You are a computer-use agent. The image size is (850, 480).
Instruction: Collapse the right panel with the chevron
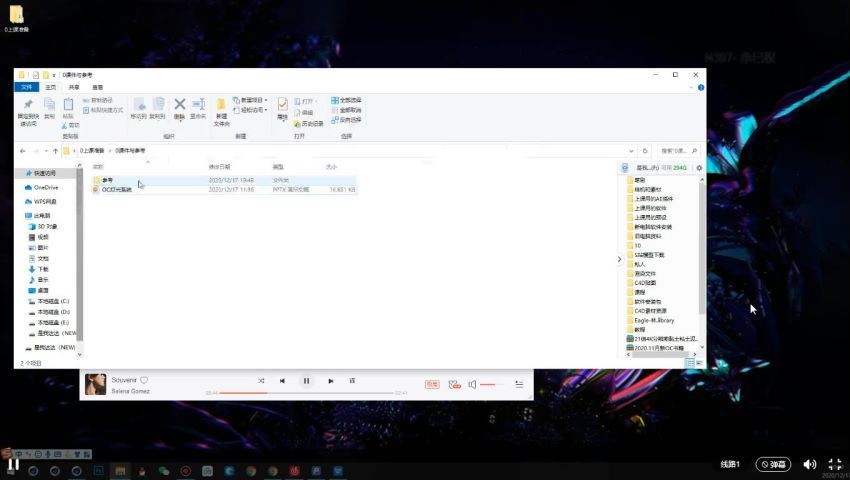(x=619, y=259)
